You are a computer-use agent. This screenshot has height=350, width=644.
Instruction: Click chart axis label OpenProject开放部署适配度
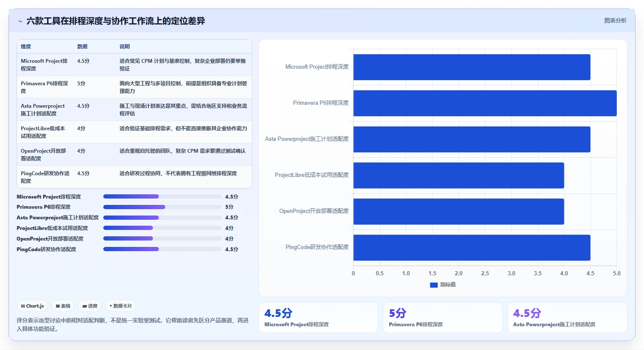click(x=314, y=211)
